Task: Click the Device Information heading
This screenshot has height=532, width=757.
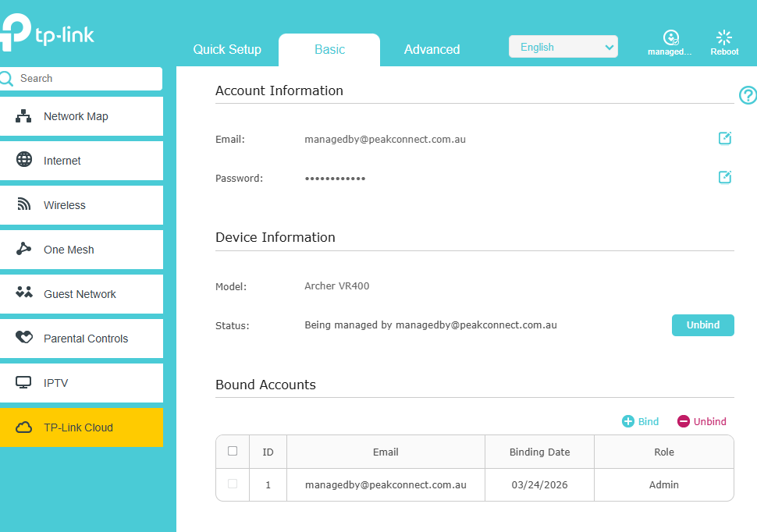Action: coord(275,237)
